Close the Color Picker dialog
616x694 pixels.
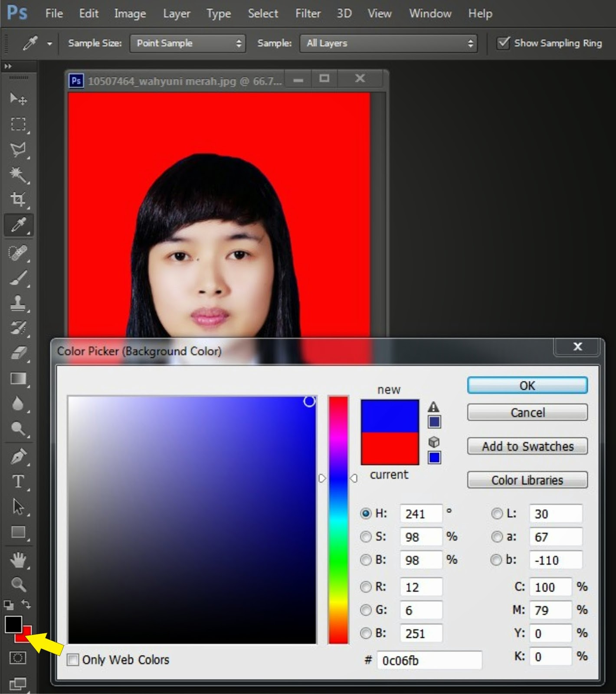click(x=577, y=347)
